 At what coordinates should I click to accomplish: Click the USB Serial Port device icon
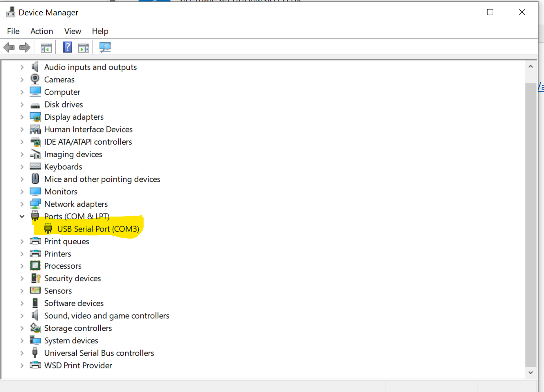click(x=48, y=228)
